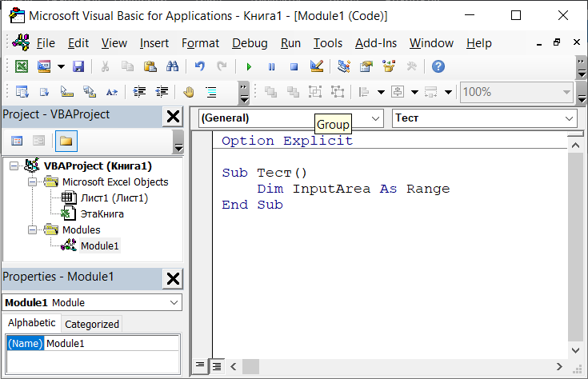Collapse the VBAProject (Книга1) tree node
This screenshot has width=588, height=379.
coord(14,166)
